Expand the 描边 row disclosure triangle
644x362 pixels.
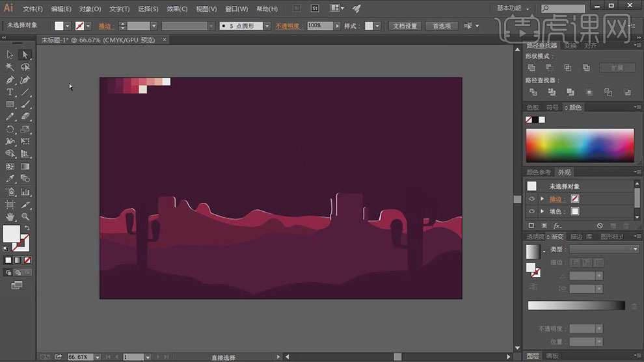[x=542, y=199]
